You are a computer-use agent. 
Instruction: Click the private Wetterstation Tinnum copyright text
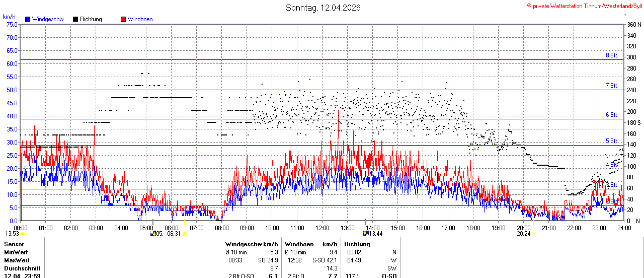click(584, 6)
